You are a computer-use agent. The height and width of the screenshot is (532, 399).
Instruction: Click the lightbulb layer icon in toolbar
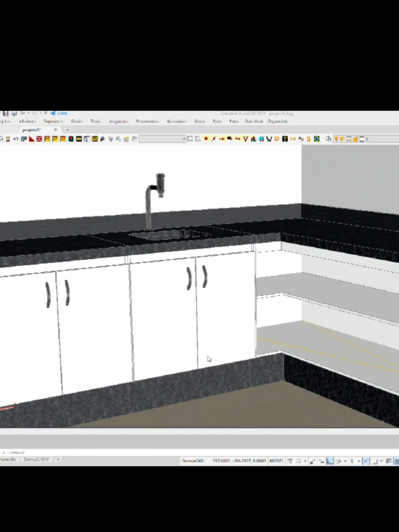coord(335,139)
